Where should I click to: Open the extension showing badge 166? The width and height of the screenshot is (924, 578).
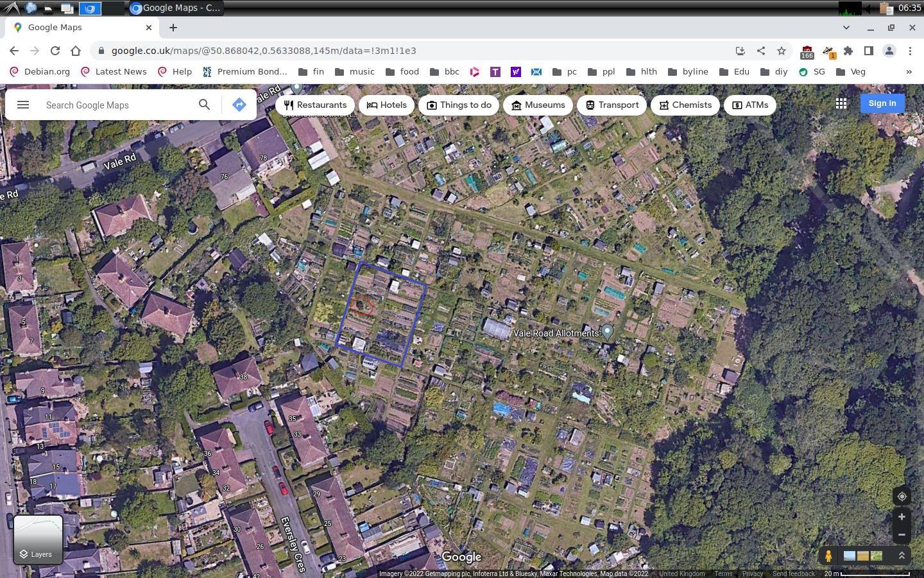pos(807,51)
